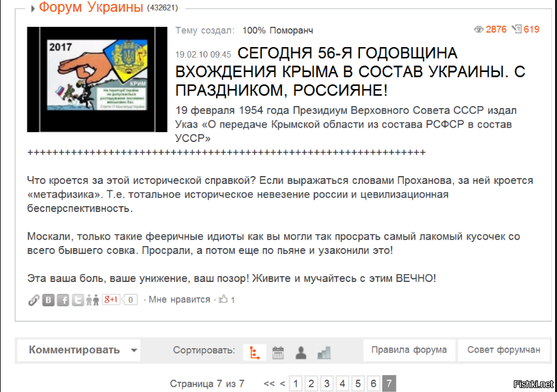Screen dimensions: 557x392
Task: Click the comments count 619
Action: 531,29
